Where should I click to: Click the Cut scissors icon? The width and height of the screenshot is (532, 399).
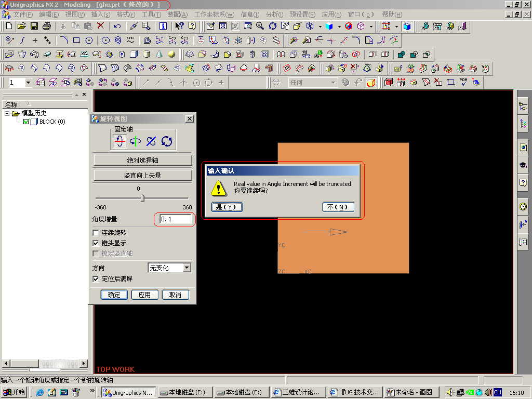click(63, 26)
